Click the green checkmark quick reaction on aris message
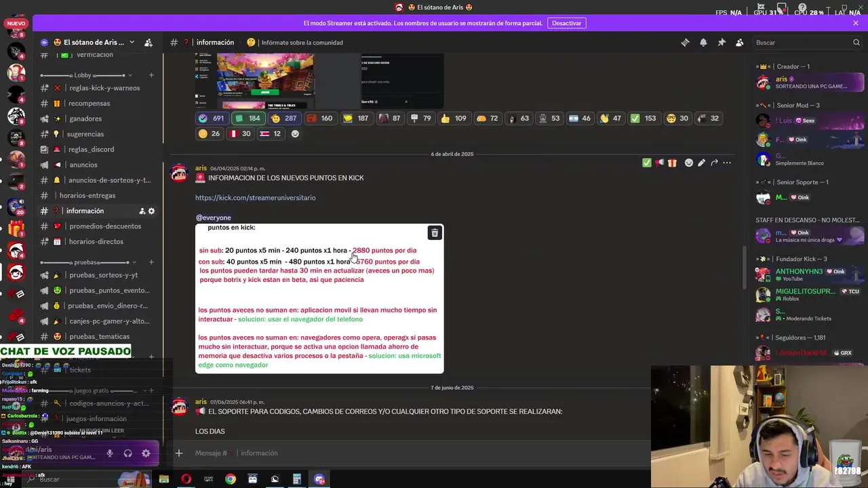Image resolution: width=868 pixels, height=488 pixels. [x=647, y=163]
